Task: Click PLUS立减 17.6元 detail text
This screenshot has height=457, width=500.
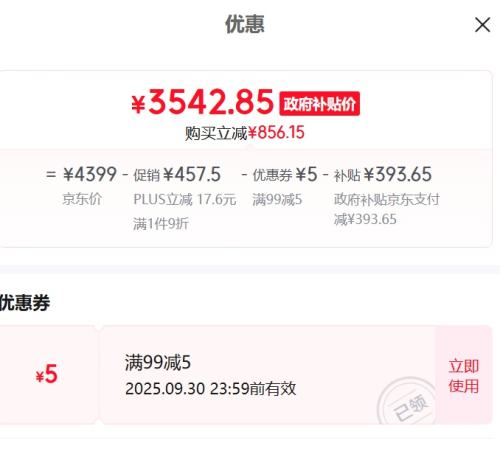Action: tap(185, 200)
